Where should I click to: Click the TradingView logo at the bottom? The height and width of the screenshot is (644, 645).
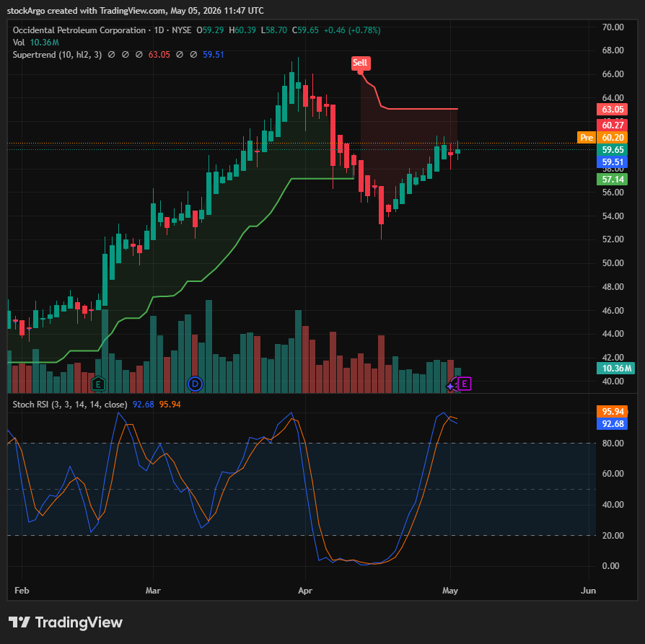66,622
